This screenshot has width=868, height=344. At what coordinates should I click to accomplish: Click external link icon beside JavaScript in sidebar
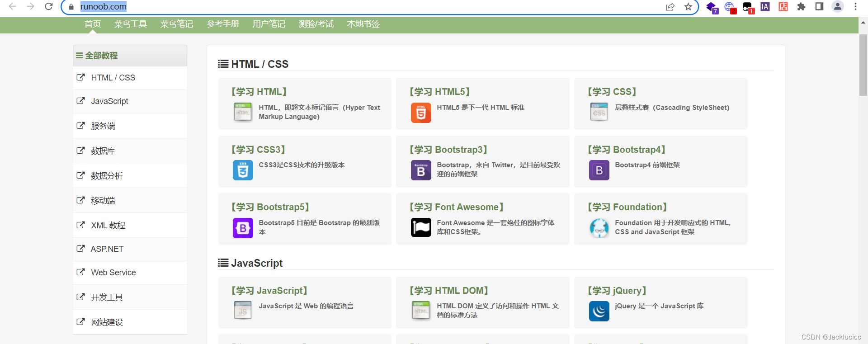80,101
